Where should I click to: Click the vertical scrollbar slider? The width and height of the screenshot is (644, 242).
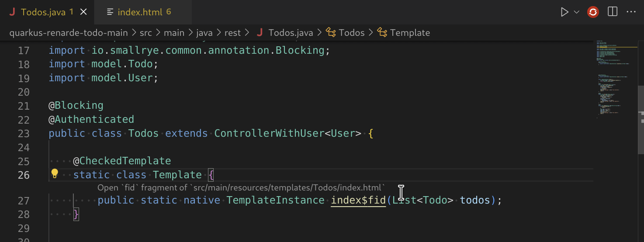pyautogui.click(x=641, y=131)
